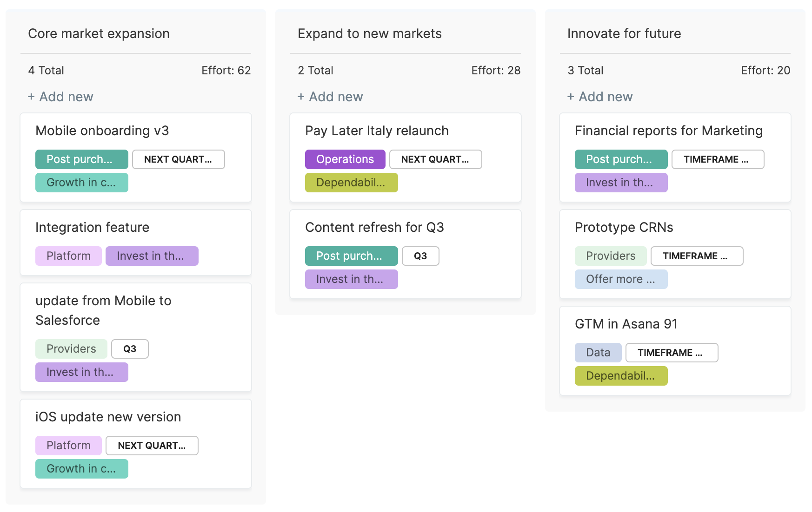The height and width of the screenshot is (512, 812).
Task: Click the Effort: 62 summary
Action: click(226, 71)
